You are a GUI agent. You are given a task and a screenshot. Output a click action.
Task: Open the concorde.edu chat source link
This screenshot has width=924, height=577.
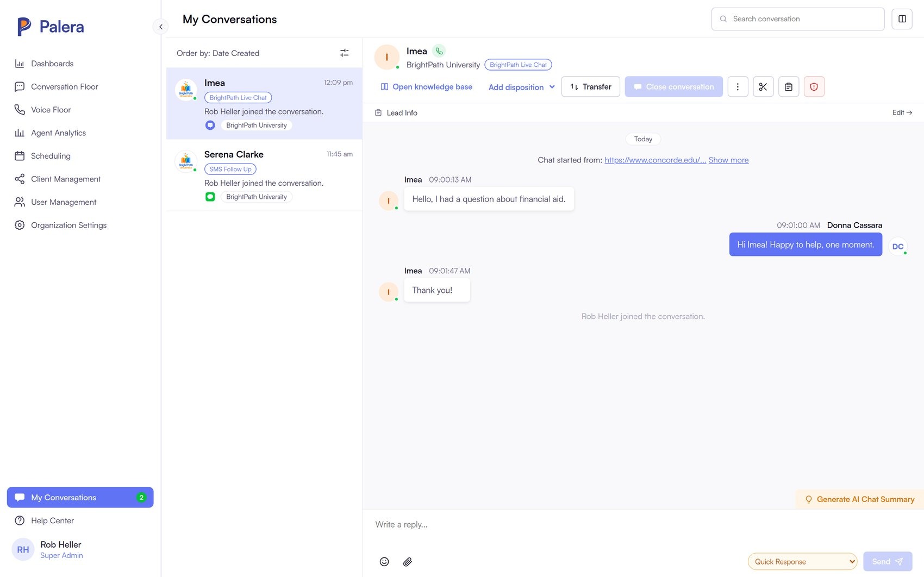coord(655,160)
